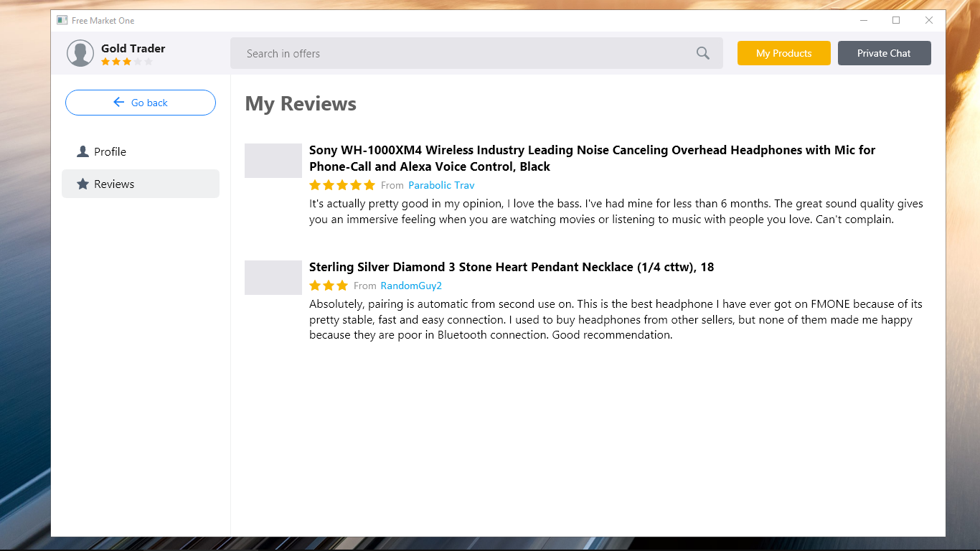This screenshot has height=551, width=980.
Task: Click the Gold Trader username
Action: (x=133, y=48)
